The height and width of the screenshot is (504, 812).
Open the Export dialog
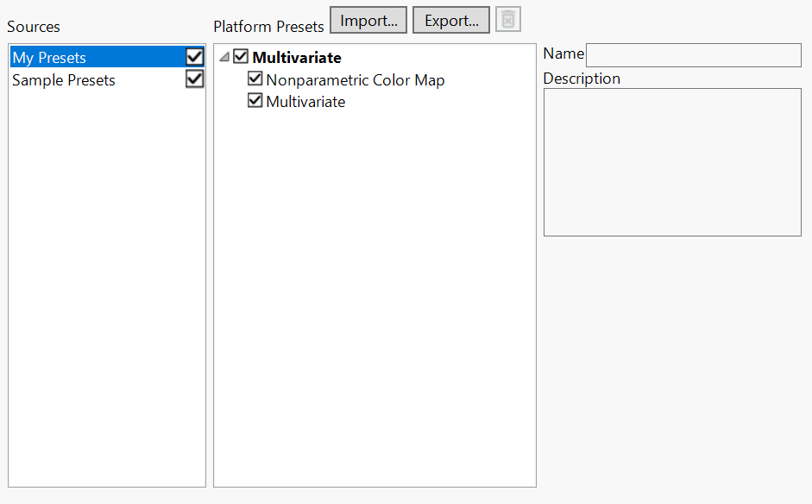pos(450,19)
